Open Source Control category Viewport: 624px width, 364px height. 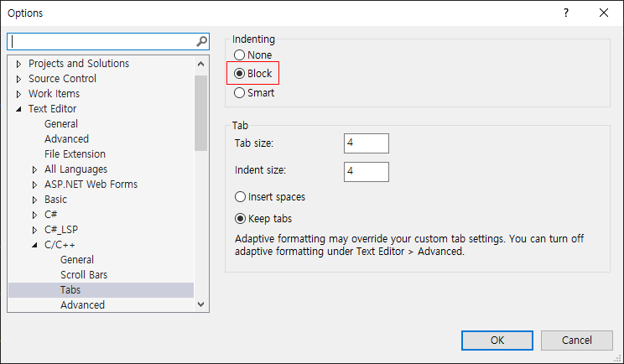[62, 79]
